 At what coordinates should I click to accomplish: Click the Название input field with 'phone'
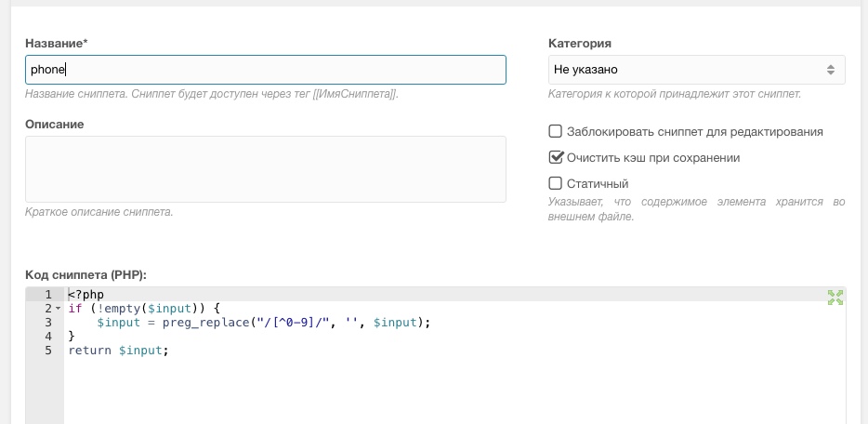(x=266, y=70)
